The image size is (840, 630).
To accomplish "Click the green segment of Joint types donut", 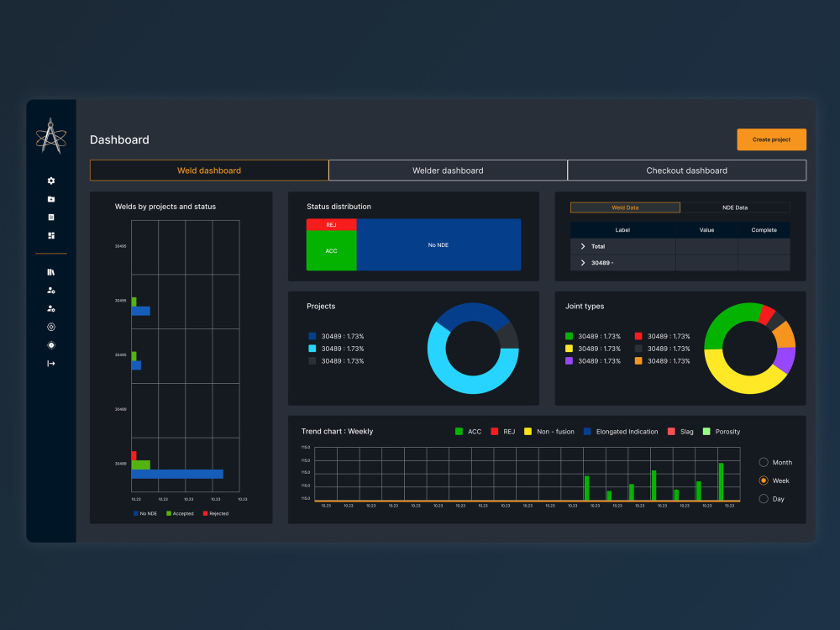I will click(x=724, y=322).
